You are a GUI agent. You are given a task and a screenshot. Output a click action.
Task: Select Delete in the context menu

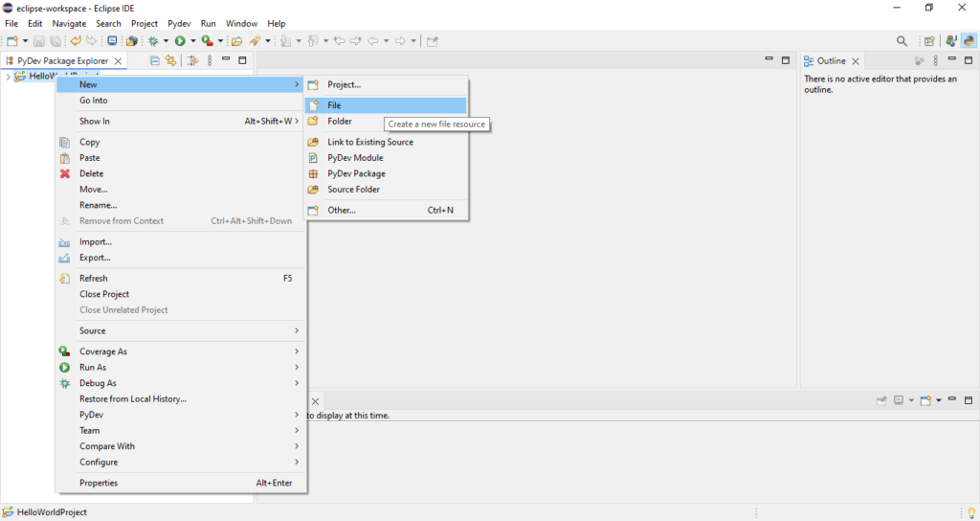pos(181,173)
